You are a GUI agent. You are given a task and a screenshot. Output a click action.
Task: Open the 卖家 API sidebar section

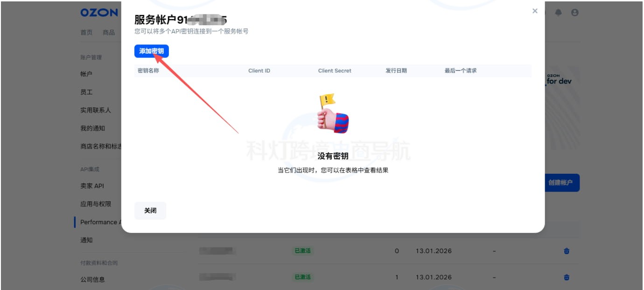(x=91, y=185)
